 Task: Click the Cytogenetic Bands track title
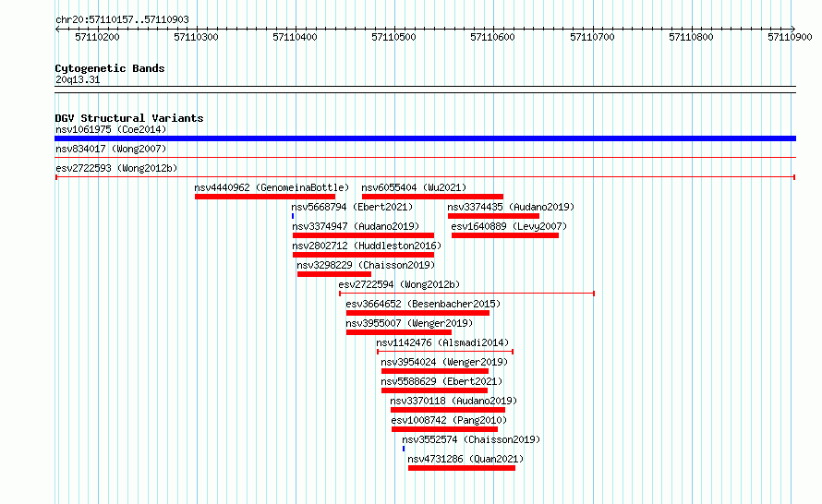110,68
